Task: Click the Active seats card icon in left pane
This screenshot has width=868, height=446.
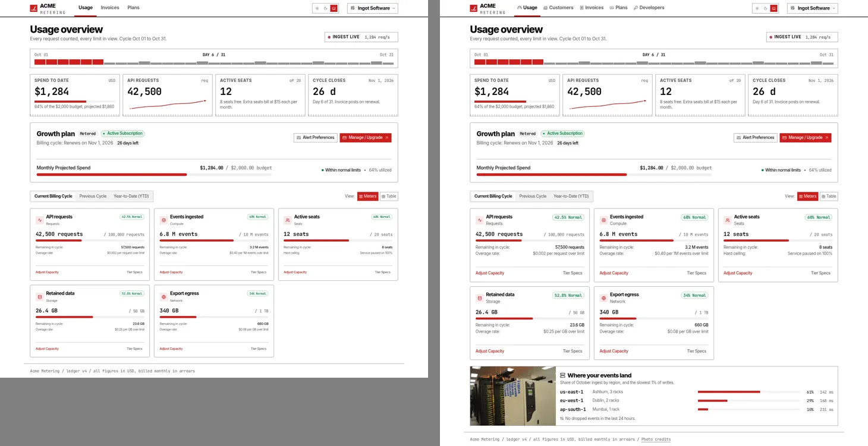Action: click(x=287, y=220)
